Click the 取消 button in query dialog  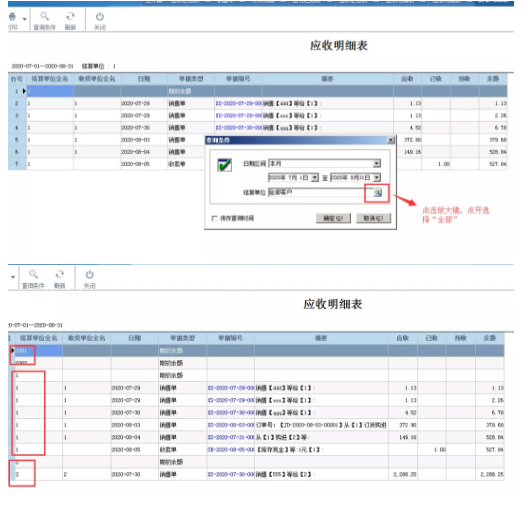pyautogui.click(x=373, y=218)
